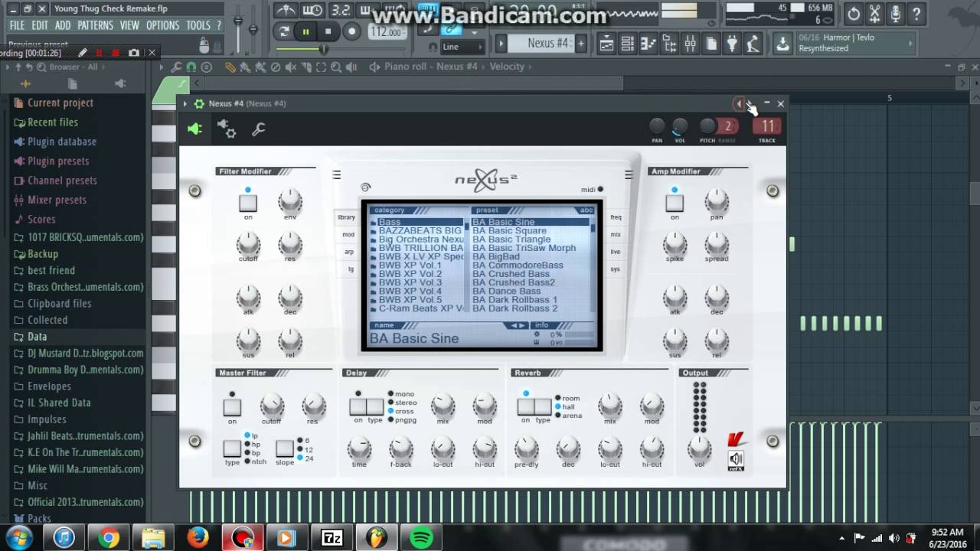Click the Bandicam screenshot camera icon

point(134,53)
